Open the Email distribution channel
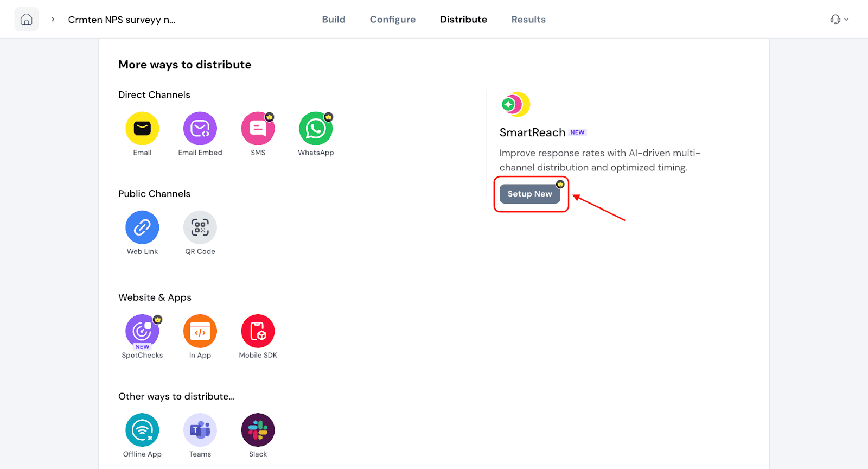 tap(142, 129)
